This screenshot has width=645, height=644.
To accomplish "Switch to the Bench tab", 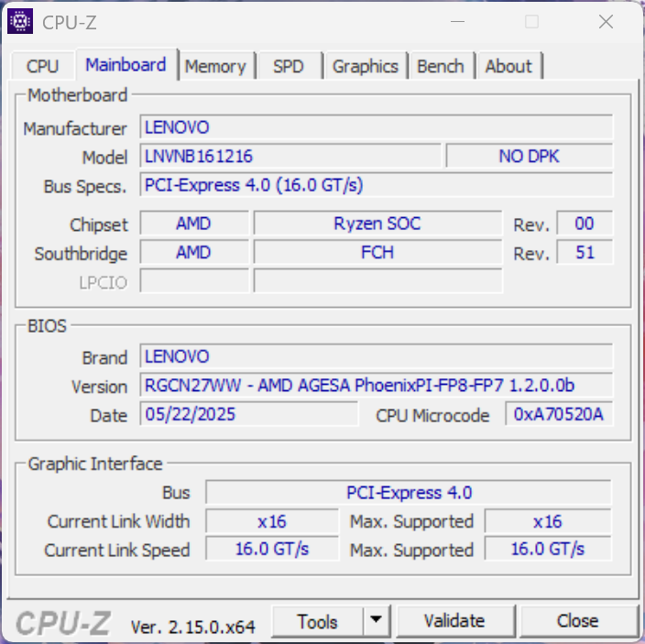I will click(441, 66).
